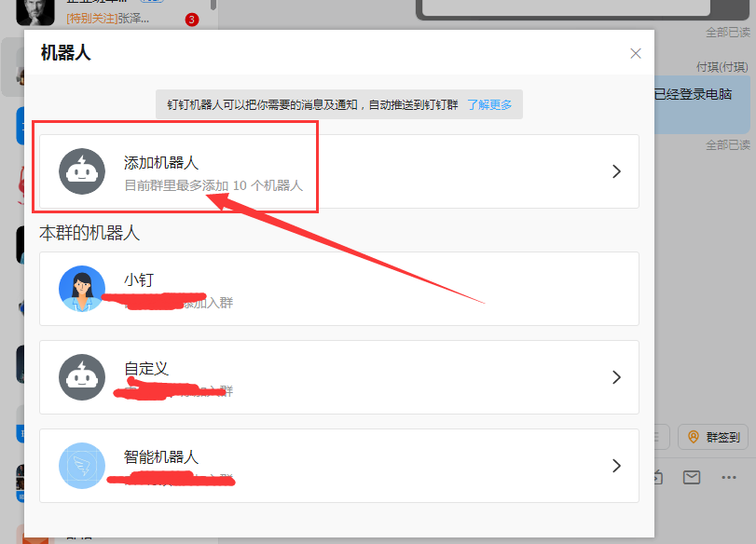The height and width of the screenshot is (544, 756).
Task: Open the more options ellipsis in the chat toolbar
Action: (x=729, y=478)
